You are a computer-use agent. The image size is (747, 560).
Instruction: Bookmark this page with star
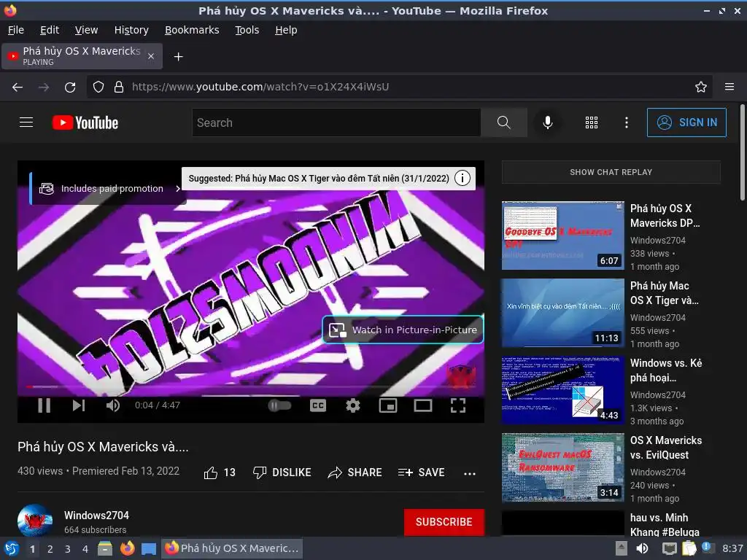coord(701,87)
